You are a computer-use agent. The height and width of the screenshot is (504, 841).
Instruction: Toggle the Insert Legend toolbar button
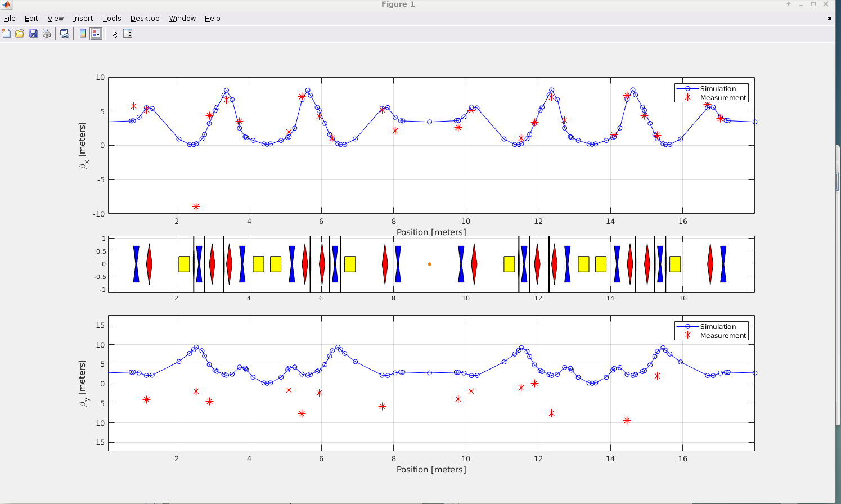(x=96, y=34)
